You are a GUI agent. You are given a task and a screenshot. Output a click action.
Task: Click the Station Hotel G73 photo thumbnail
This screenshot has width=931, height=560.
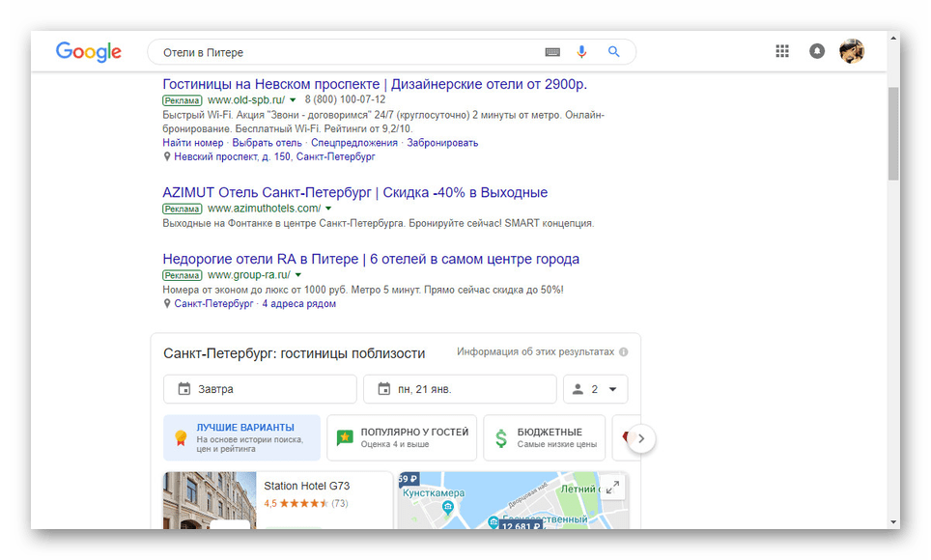point(210,500)
